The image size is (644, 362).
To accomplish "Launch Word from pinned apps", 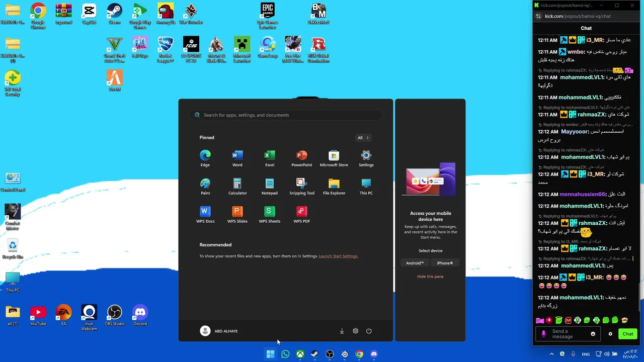I will point(237,158).
